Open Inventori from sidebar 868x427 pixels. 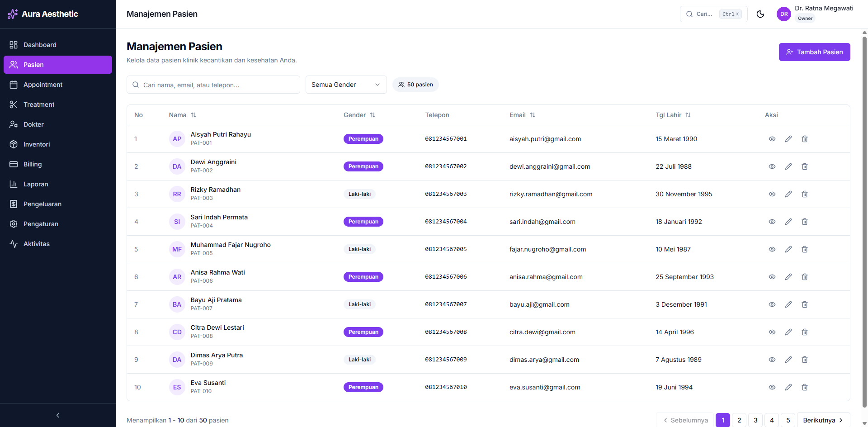coord(37,144)
